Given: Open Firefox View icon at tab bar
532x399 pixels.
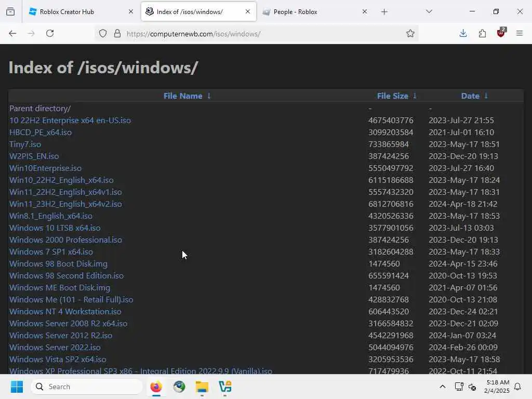Looking at the screenshot, I should coord(10,11).
